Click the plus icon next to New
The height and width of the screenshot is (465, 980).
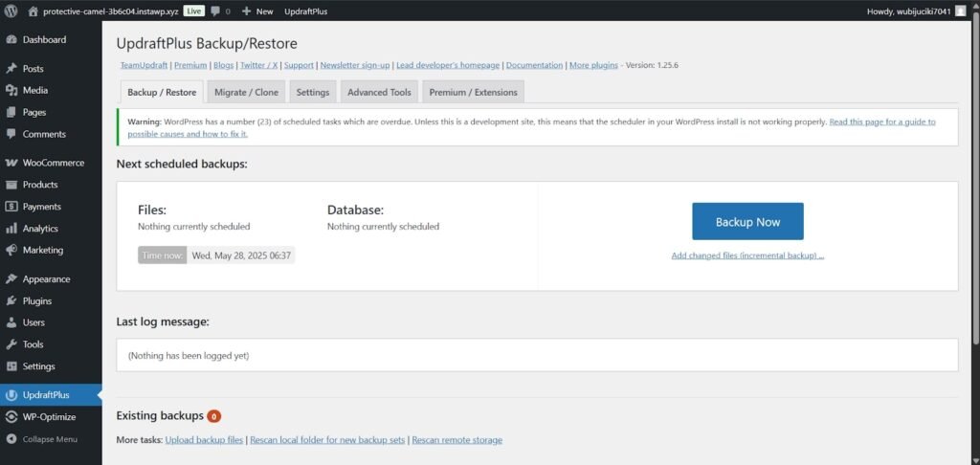pos(246,11)
